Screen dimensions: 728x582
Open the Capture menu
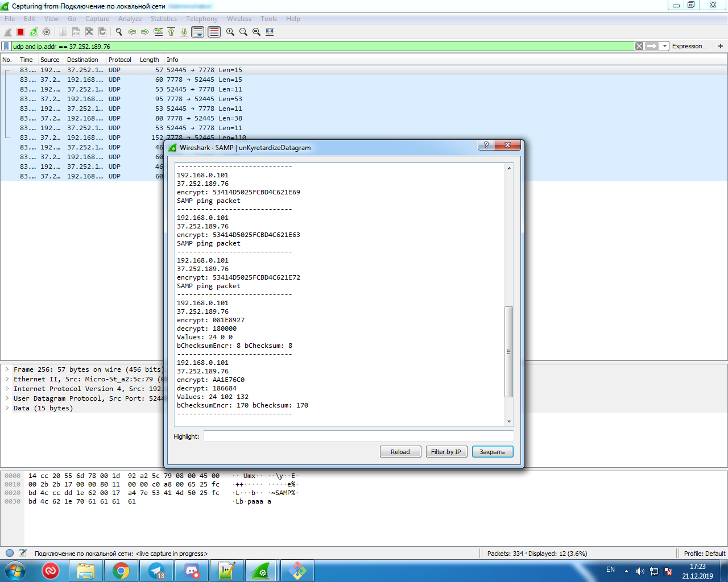97,19
